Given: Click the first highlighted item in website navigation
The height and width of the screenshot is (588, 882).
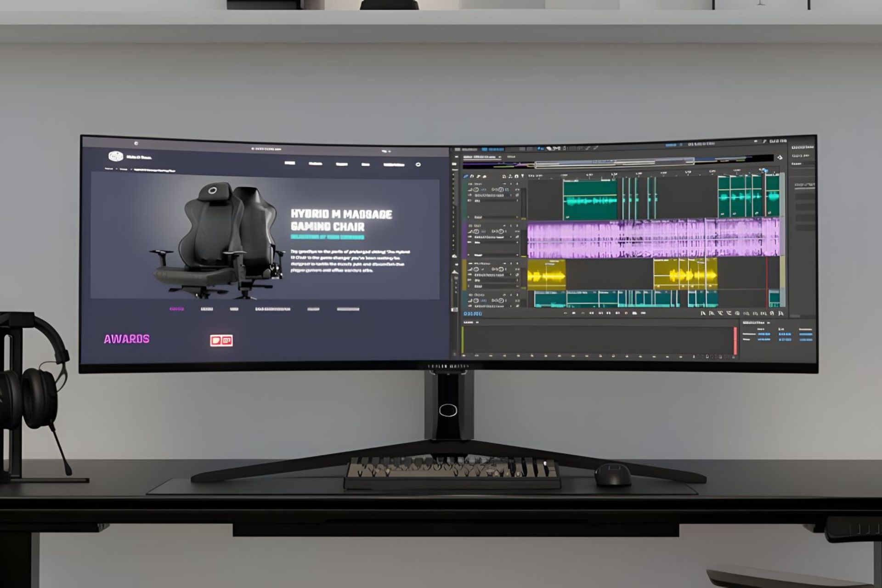Looking at the screenshot, I should 290,163.
